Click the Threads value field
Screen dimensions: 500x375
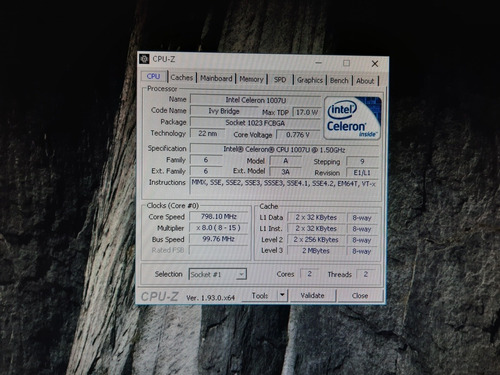[366, 274]
